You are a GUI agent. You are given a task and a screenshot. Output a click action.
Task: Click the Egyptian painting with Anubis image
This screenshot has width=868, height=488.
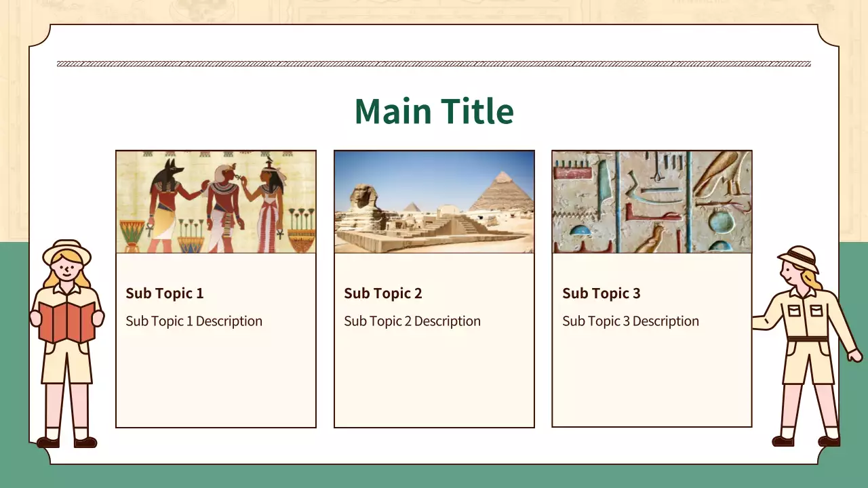216,202
